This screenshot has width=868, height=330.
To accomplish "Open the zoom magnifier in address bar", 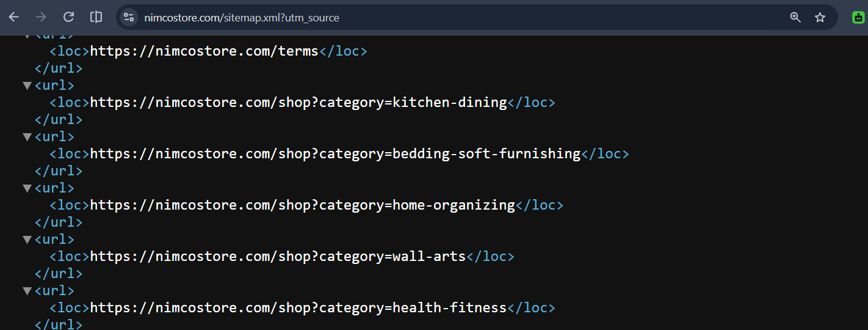I will click(x=795, y=18).
